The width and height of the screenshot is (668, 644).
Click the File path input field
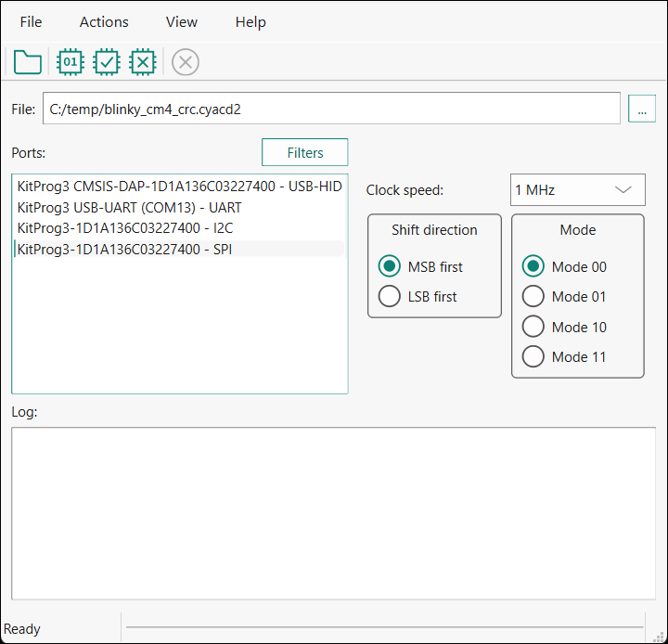click(x=331, y=109)
